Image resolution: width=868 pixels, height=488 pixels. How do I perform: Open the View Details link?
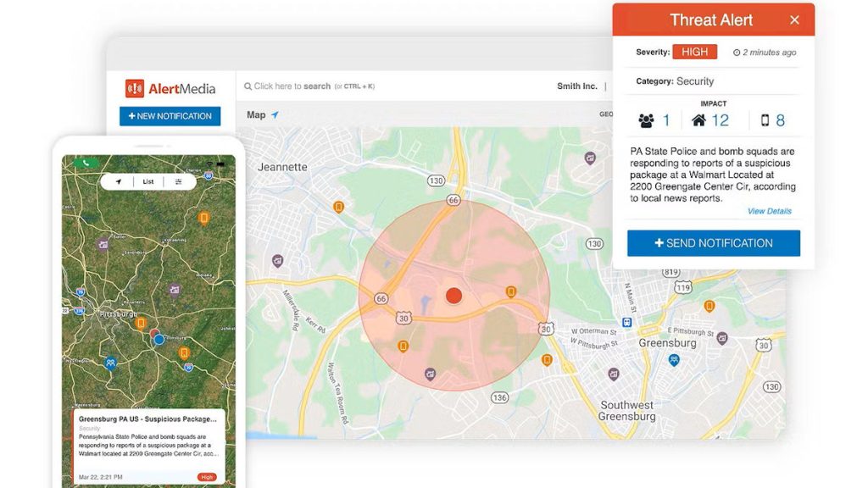(769, 211)
